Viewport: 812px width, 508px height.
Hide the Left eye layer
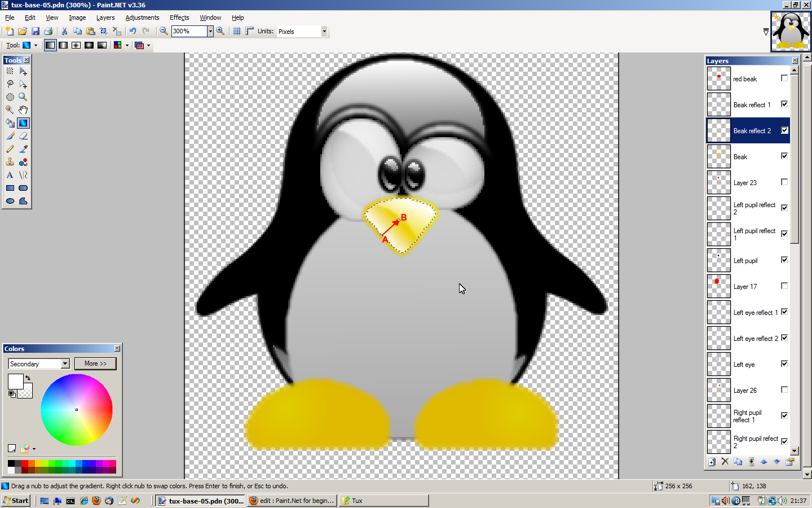784,364
